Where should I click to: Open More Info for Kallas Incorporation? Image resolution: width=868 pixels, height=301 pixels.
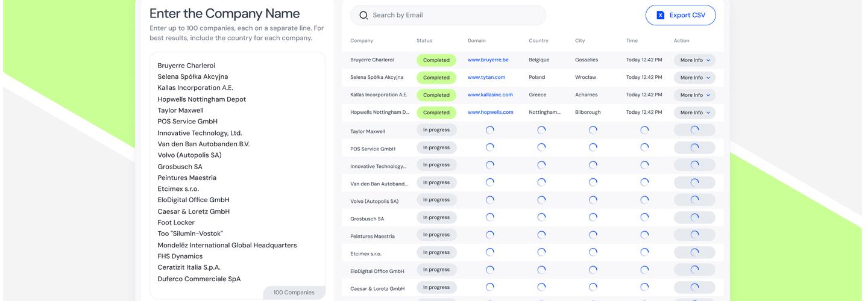coord(694,95)
